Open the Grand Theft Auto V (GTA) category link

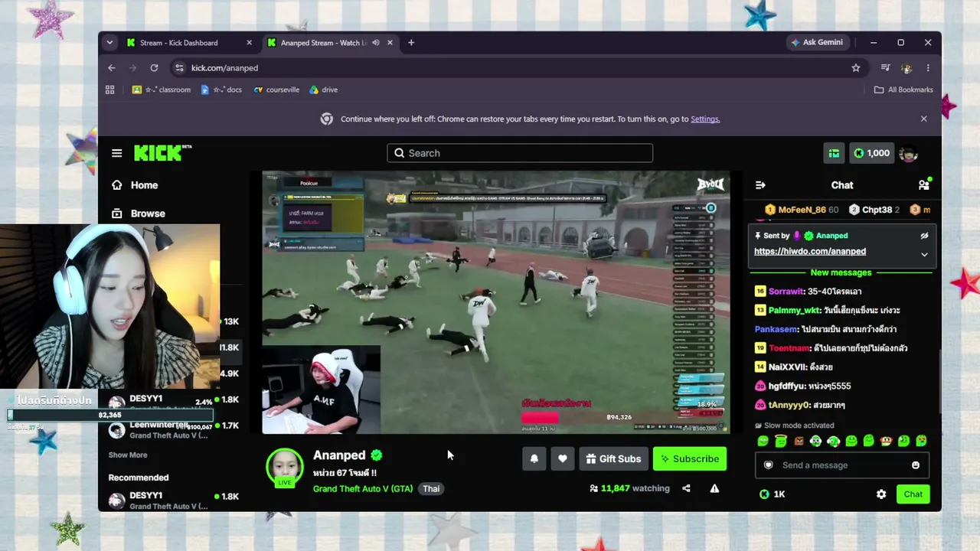(x=363, y=488)
